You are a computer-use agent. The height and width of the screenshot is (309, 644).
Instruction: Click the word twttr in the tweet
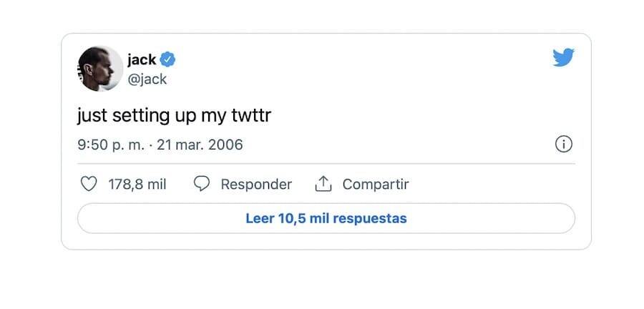[x=251, y=116]
